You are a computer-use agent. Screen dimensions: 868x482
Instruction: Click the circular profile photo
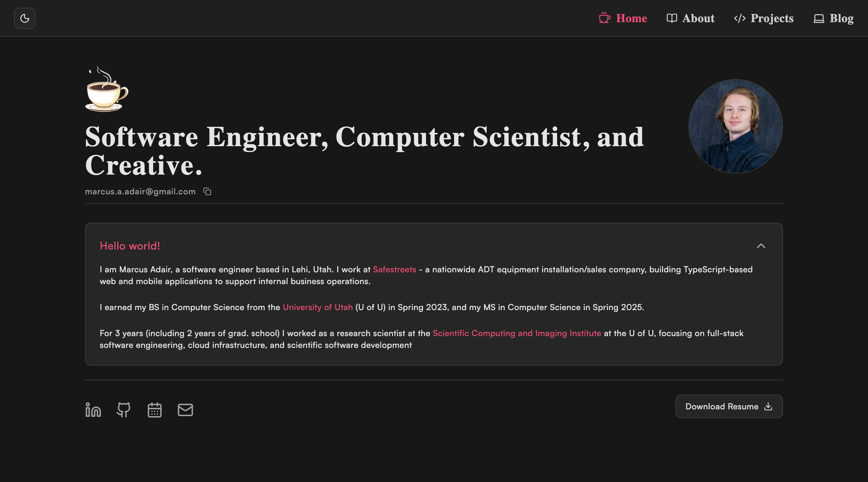735,126
